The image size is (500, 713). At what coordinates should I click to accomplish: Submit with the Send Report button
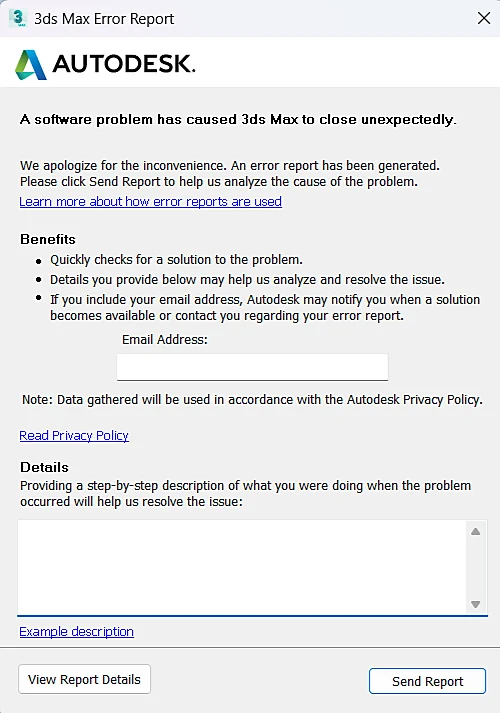pyautogui.click(x=427, y=681)
